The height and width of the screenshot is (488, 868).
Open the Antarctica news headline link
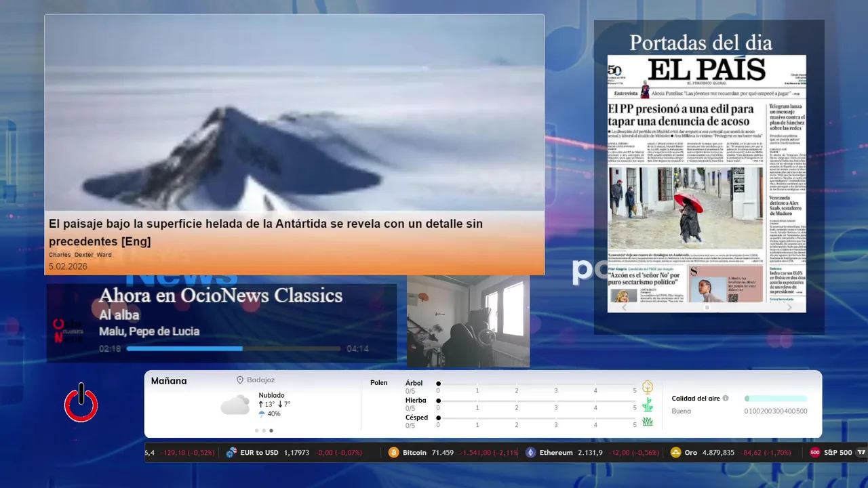[266, 232]
